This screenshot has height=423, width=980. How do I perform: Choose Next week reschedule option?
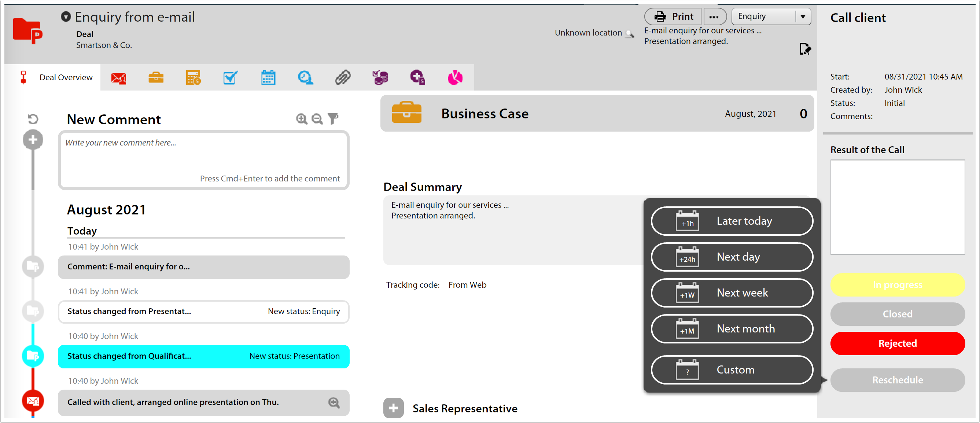(732, 293)
